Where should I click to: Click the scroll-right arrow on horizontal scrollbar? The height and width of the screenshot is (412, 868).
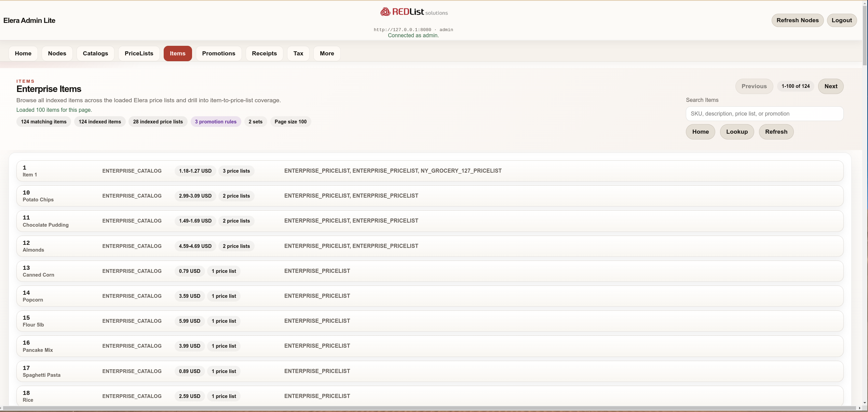point(860,408)
